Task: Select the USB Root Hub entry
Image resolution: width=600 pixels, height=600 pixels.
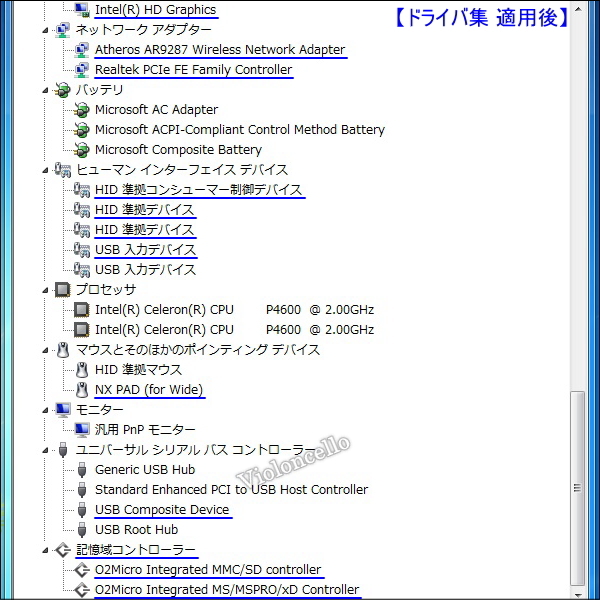Action: (136, 530)
